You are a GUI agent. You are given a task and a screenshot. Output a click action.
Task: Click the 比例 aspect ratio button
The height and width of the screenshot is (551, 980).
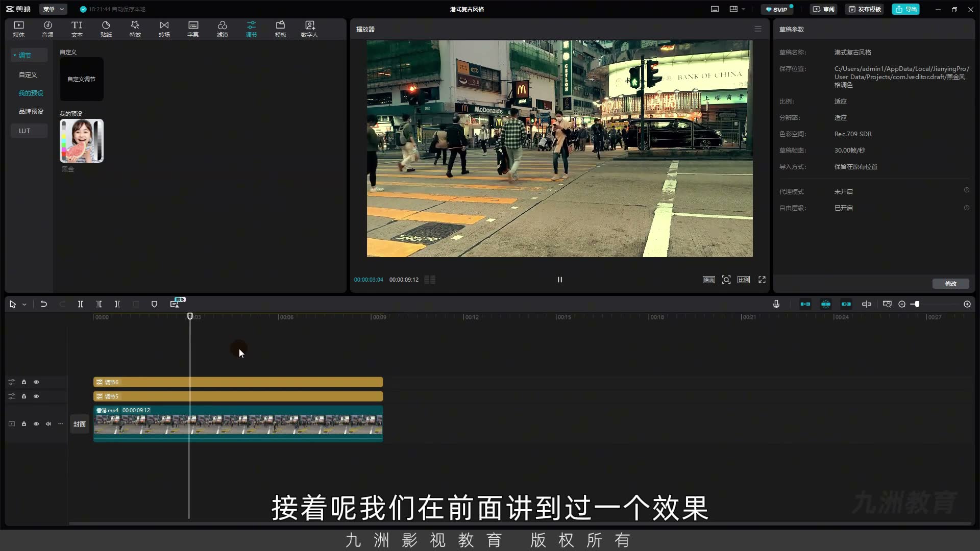click(743, 280)
